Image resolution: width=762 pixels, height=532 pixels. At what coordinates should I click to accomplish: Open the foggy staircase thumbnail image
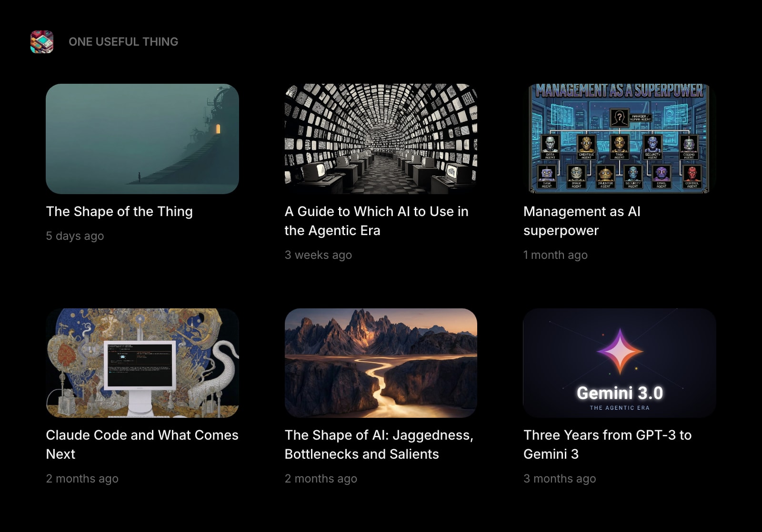[142, 139]
